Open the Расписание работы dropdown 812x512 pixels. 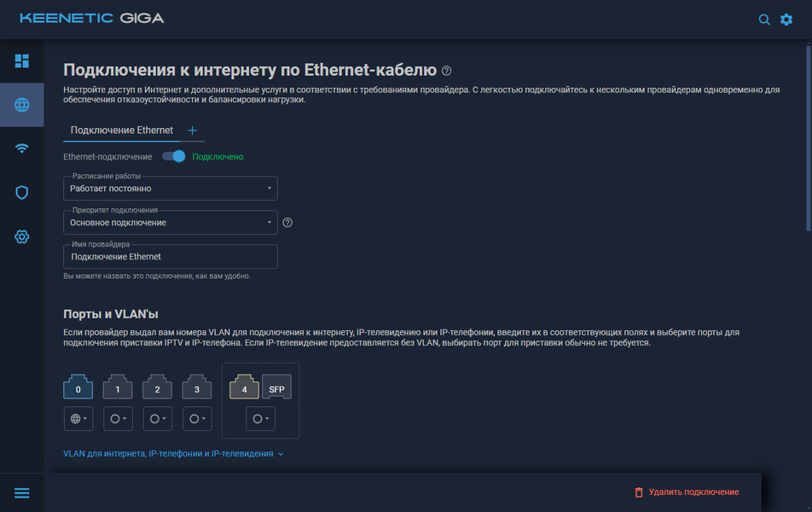171,189
